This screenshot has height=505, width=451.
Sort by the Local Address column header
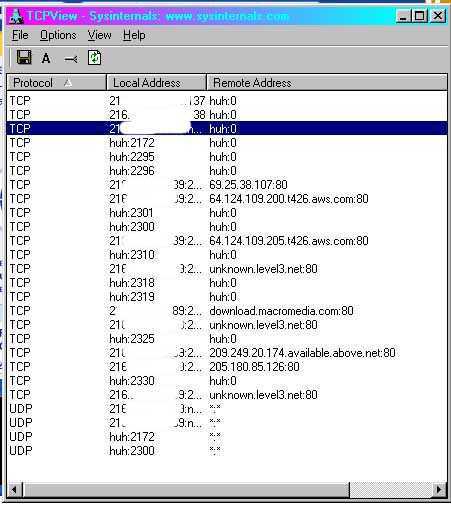[156, 83]
